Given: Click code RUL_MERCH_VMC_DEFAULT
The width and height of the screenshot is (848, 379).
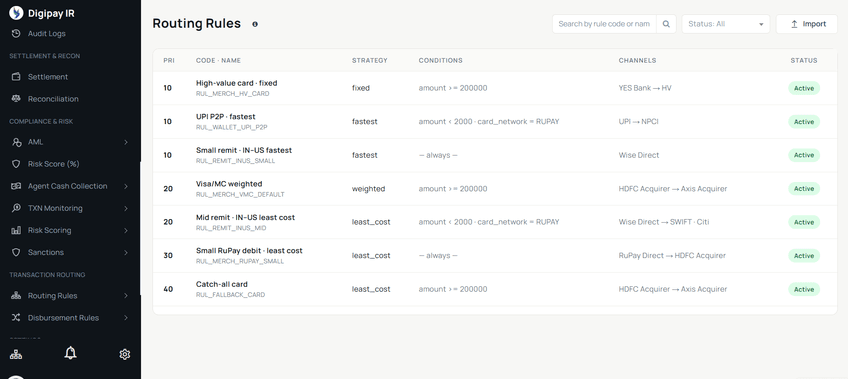Looking at the screenshot, I should pos(240,195).
